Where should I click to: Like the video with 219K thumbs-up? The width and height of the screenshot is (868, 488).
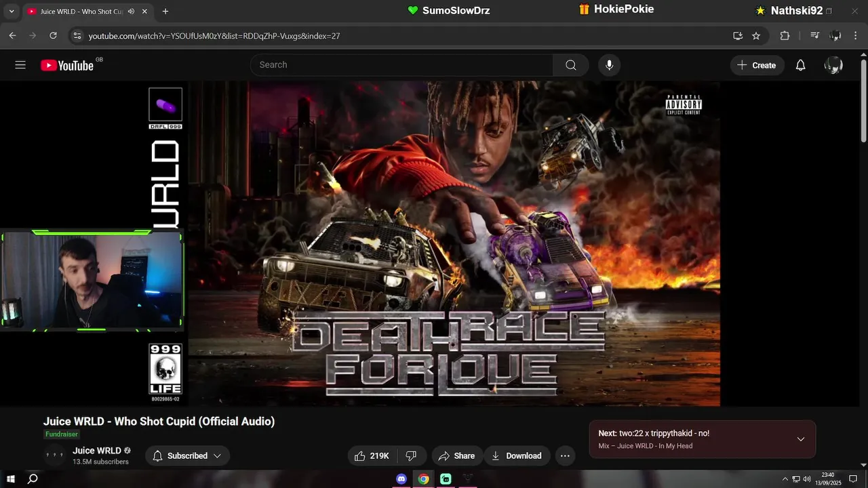coord(373,456)
